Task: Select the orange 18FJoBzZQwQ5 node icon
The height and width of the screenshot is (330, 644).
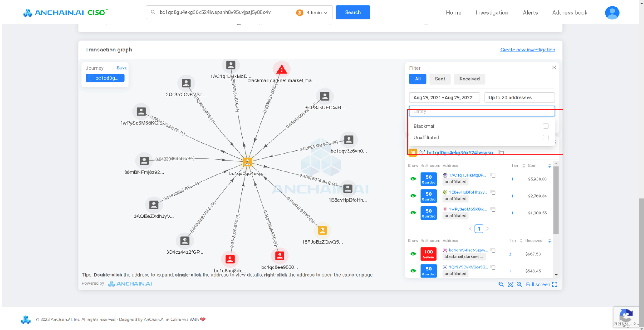Action: (322, 231)
